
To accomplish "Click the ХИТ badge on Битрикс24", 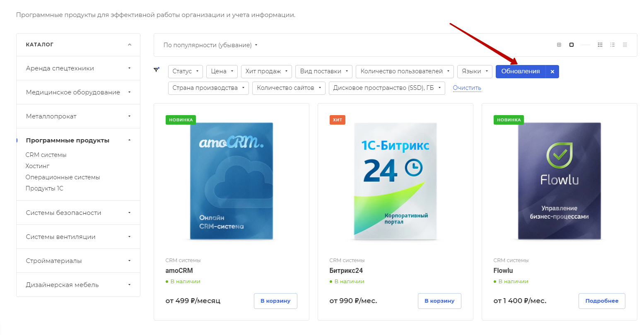I will click(x=338, y=120).
